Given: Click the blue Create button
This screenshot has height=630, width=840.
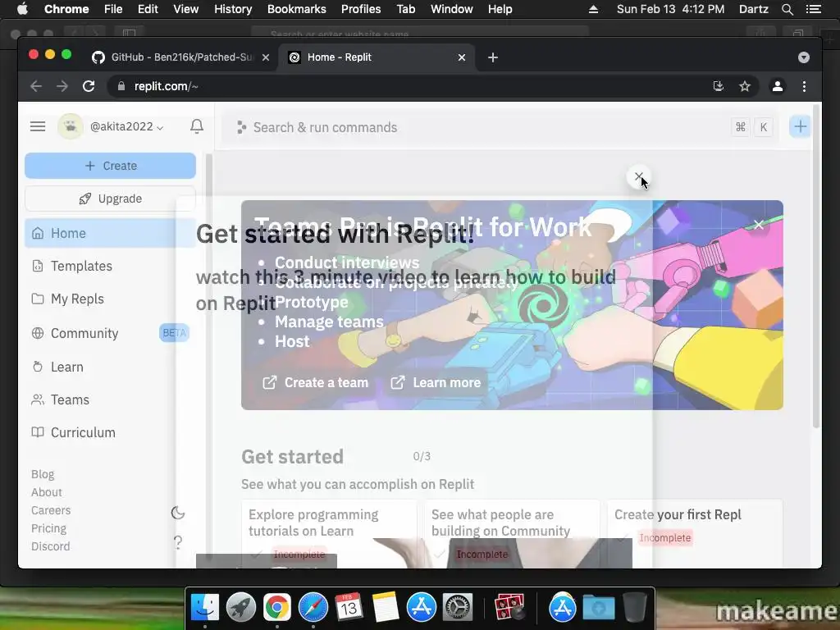Looking at the screenshot, I should tap(111, 166).
